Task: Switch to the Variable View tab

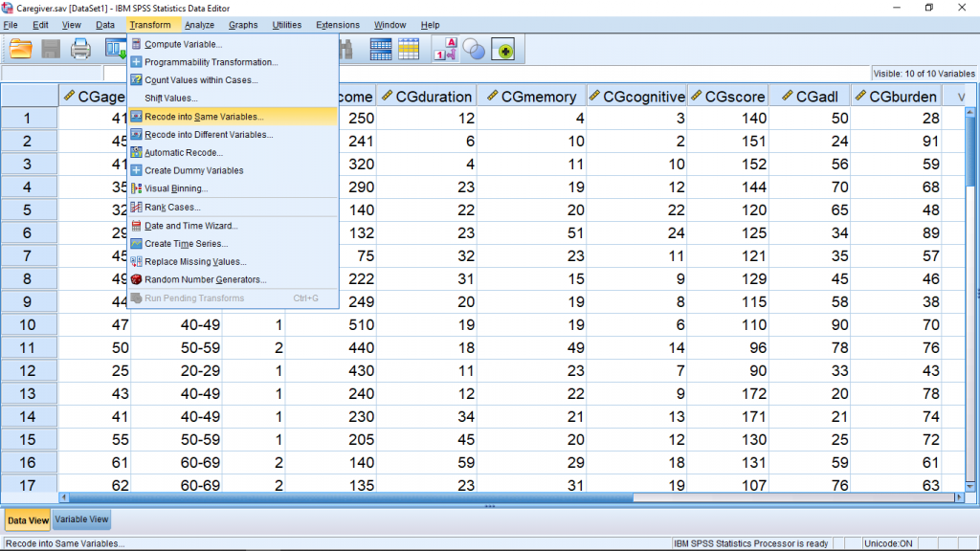Action: pyautogui.click(x=80, y=518)
